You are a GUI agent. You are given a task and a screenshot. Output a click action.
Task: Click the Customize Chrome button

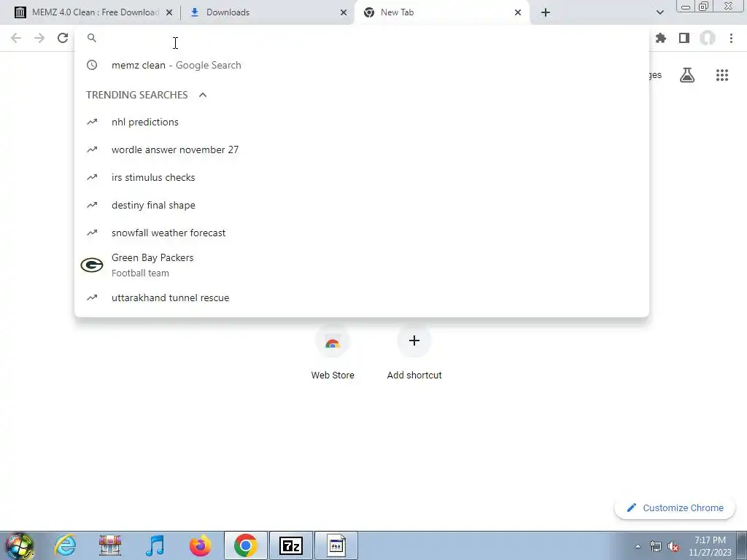(675, 507)
